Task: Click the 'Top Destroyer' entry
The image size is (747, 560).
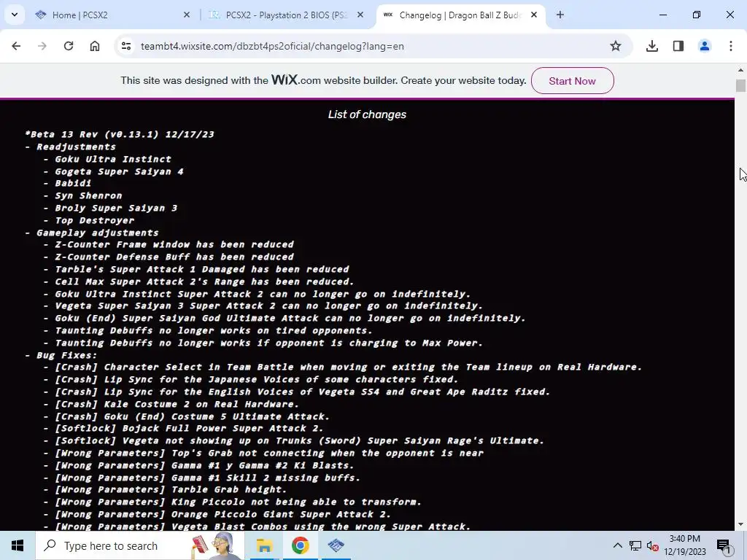Action: 94,220
